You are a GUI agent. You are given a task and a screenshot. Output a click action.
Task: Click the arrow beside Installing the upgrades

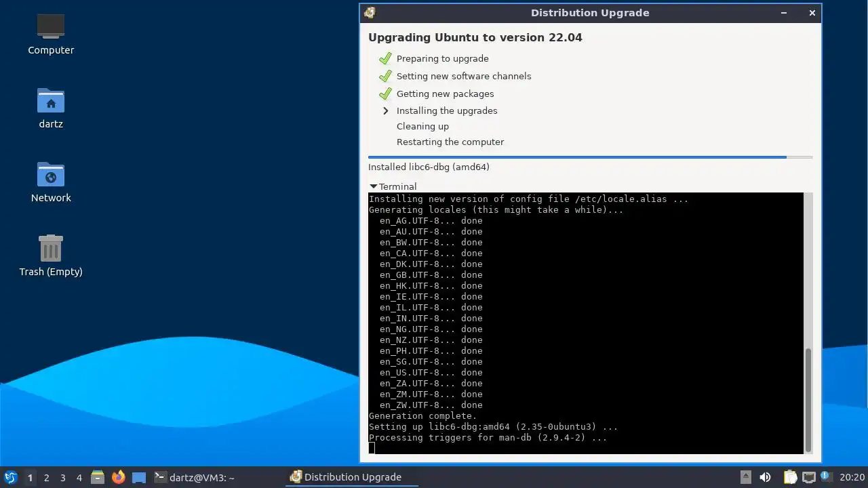click(386, 110)
